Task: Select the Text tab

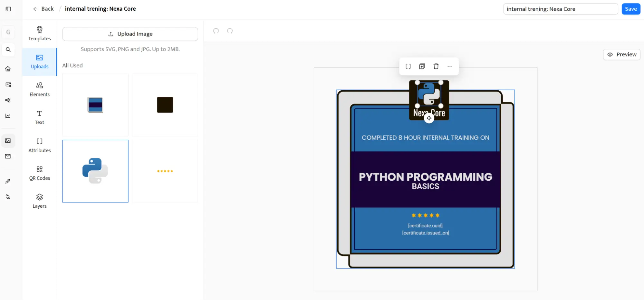Action: click(x=40, y=118)
